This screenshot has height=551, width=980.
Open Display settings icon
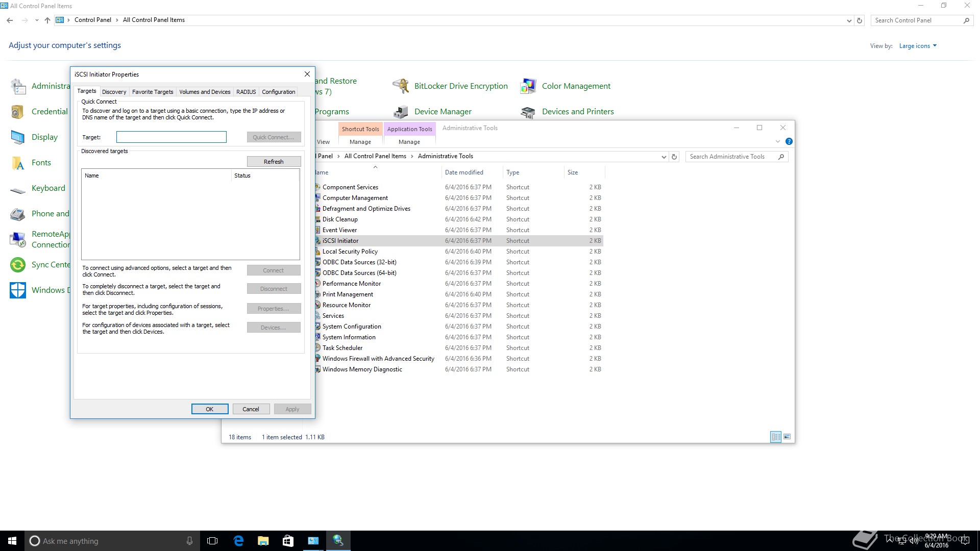[18, 137]
